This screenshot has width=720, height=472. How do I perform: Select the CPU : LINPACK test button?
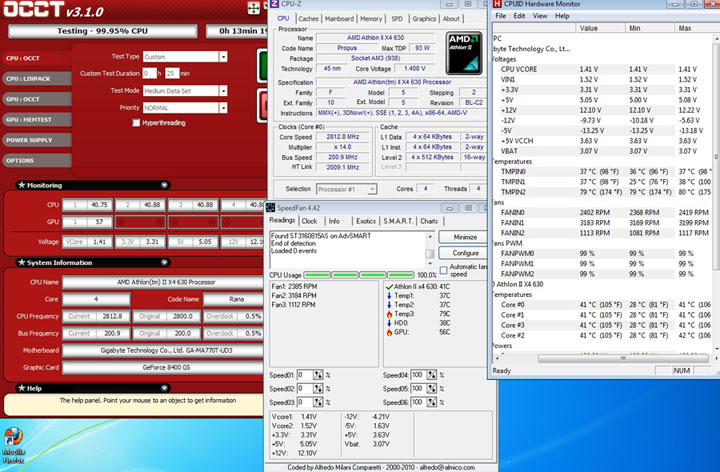[37, 79]
